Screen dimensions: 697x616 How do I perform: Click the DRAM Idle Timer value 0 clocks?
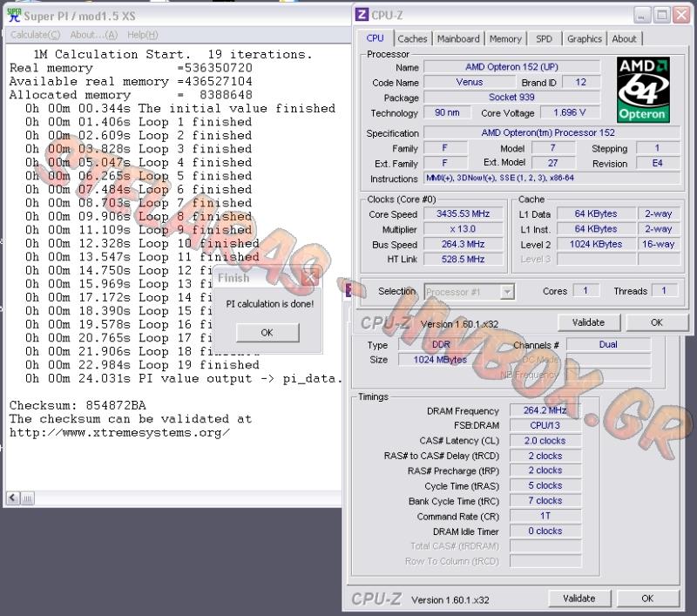coord(545,531)
